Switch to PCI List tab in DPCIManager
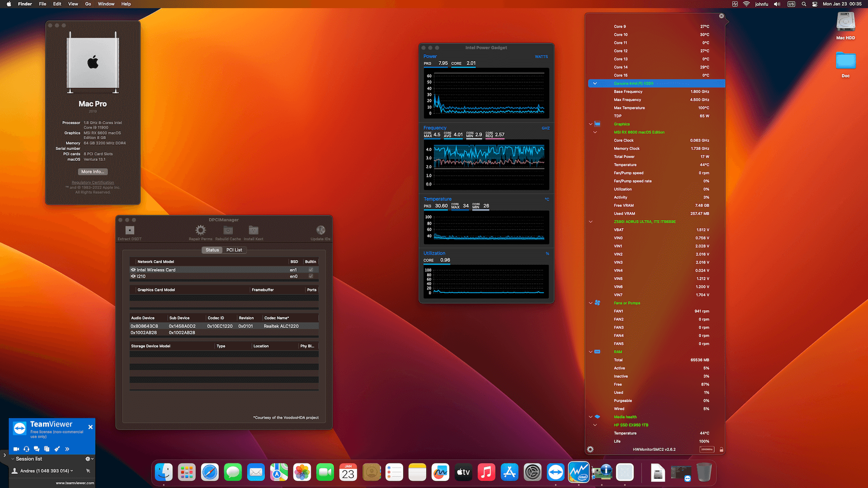Image resolution: width=868 pixels, height=488 pixels. pyautogui.click(x=234, y=250)
